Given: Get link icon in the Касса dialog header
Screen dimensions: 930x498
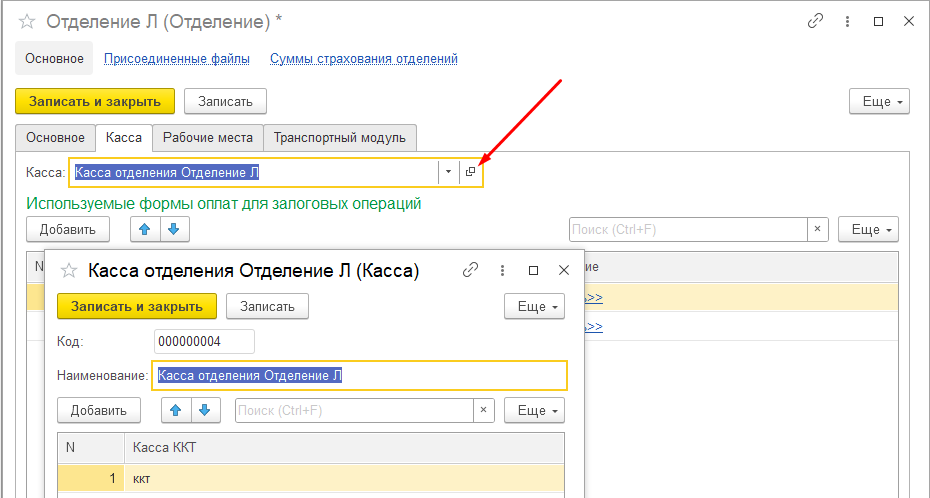Looking at the screenshot, I should (x=470, y=270).
